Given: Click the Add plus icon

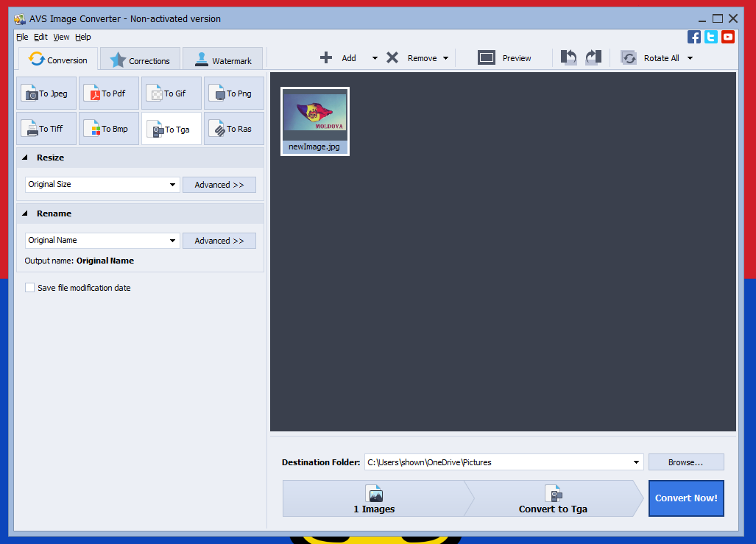Looking at the screenshot, I should [x=326, y=58].
